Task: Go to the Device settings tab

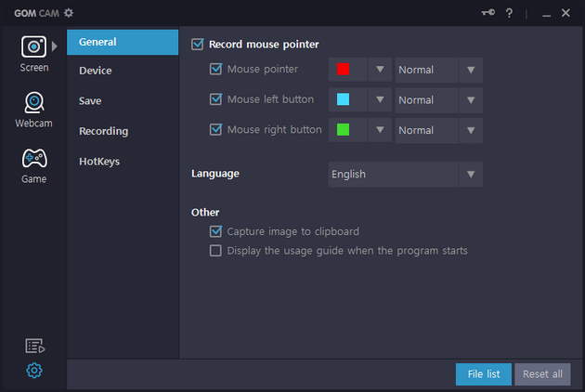Action: [96, 71]
